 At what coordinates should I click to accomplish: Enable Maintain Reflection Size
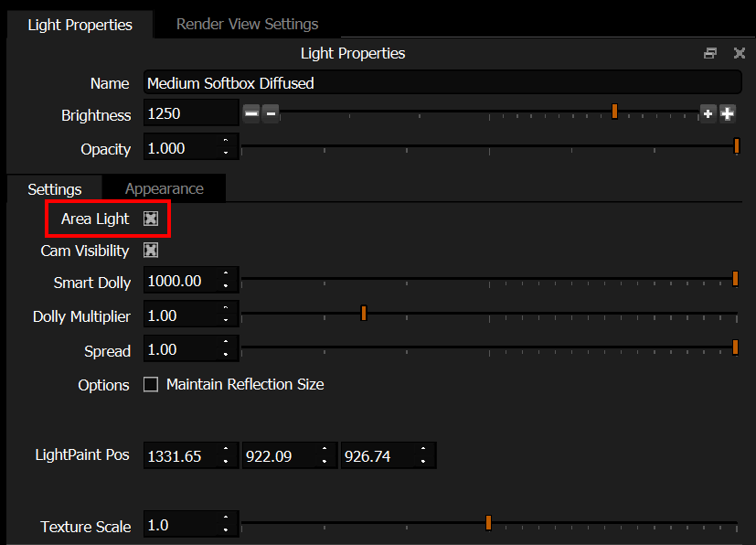pos(151,384)
